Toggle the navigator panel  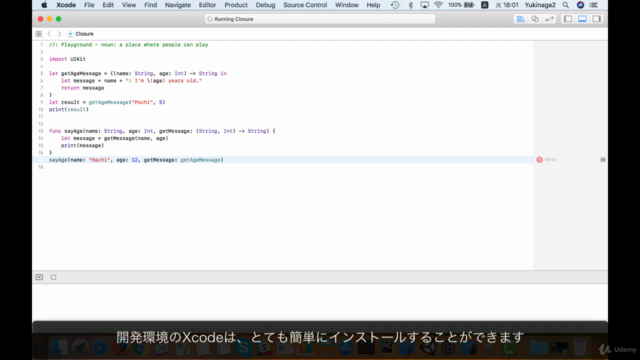pos(568,19)
